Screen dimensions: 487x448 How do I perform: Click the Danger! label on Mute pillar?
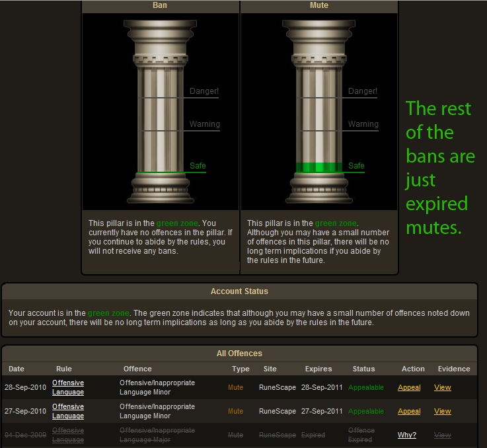point(363,91)
